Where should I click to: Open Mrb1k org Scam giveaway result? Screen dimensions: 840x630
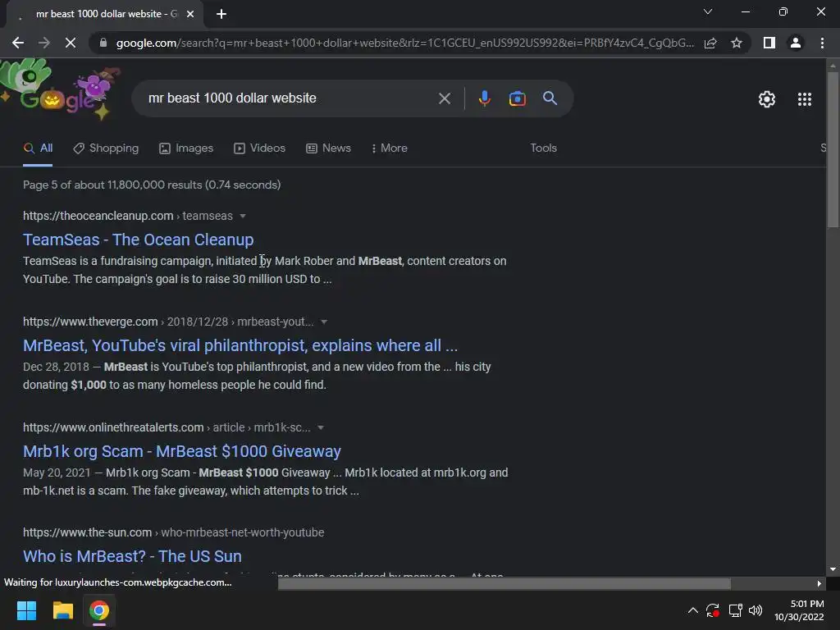tap(181, 451)
